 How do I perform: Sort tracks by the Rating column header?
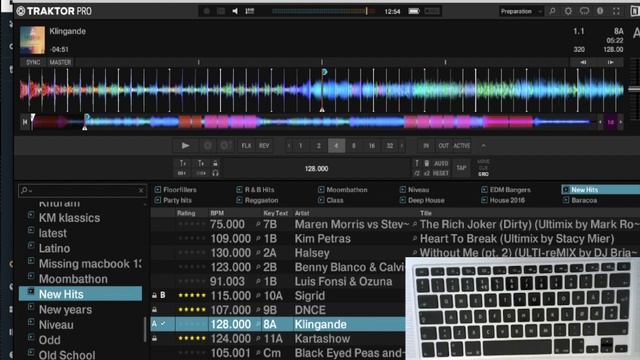pos(186,213)
